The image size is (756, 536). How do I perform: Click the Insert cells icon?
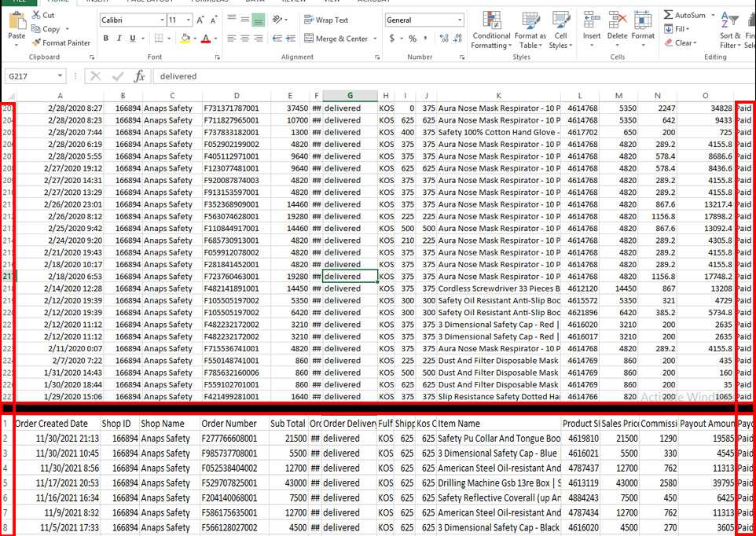[592, 20]
